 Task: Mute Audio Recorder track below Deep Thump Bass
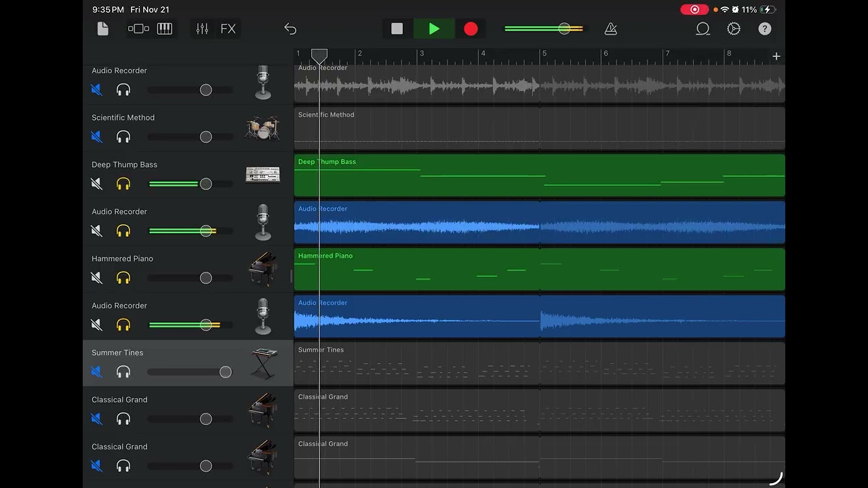[x=96, y=231]
